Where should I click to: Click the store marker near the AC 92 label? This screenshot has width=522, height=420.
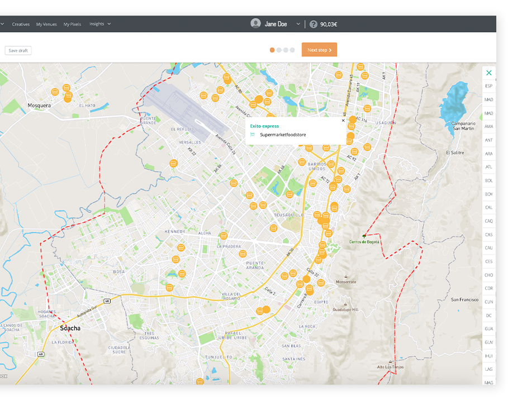pos(354,152)
